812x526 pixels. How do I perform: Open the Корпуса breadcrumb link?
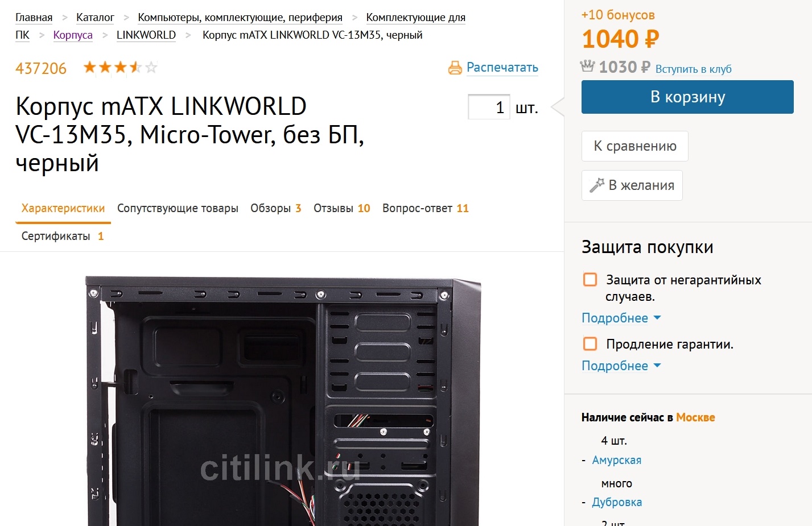[73, 35]
